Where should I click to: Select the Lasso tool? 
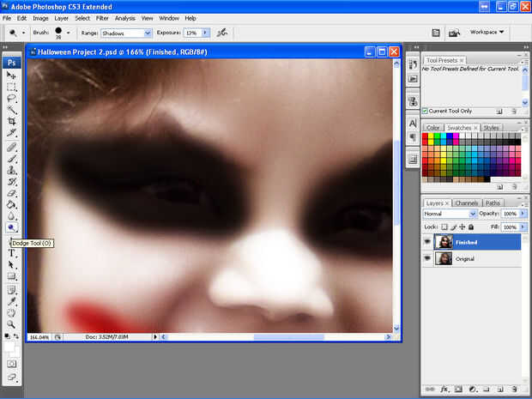point(11,99)
